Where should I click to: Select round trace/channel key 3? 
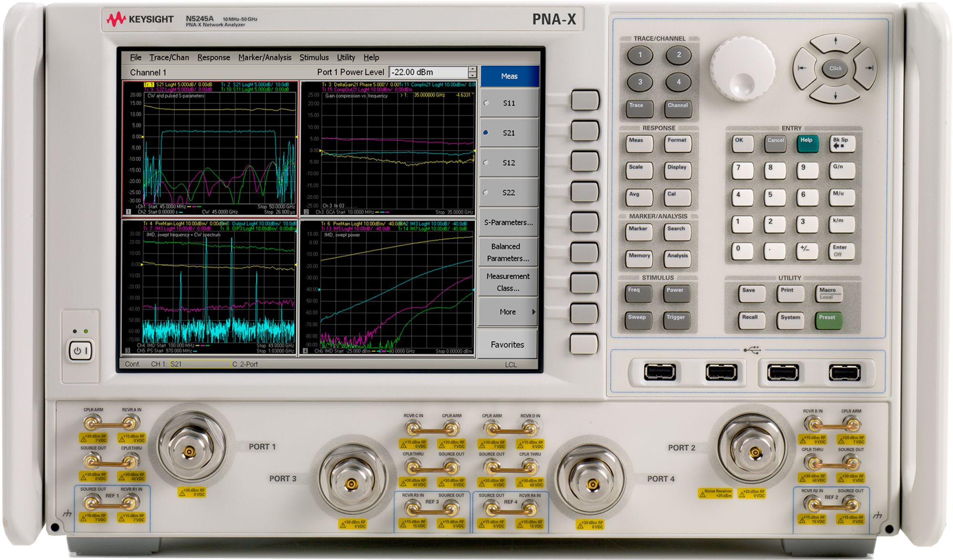tap(640, 82)
